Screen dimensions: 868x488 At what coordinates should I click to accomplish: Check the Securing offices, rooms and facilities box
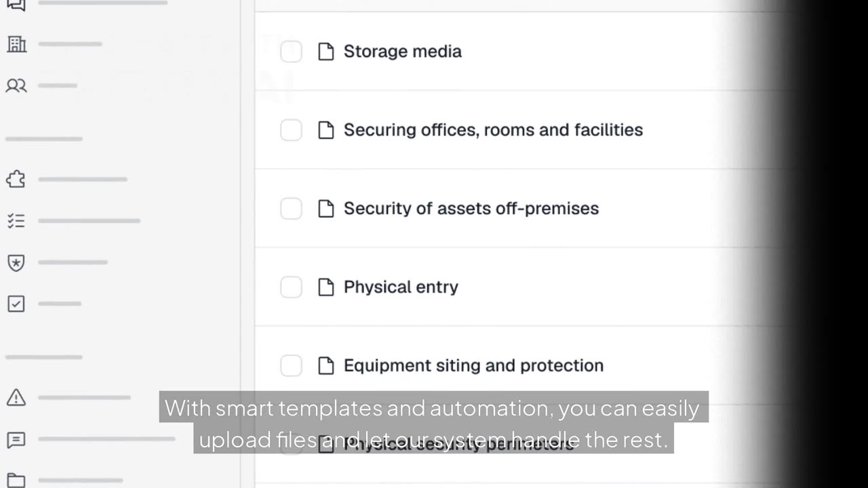(x=291, y=130)
